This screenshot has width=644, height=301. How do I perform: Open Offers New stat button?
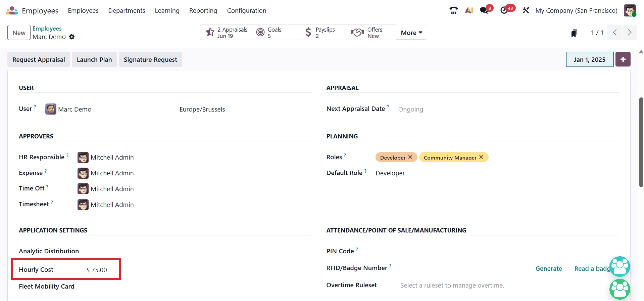tap(372, 33)
